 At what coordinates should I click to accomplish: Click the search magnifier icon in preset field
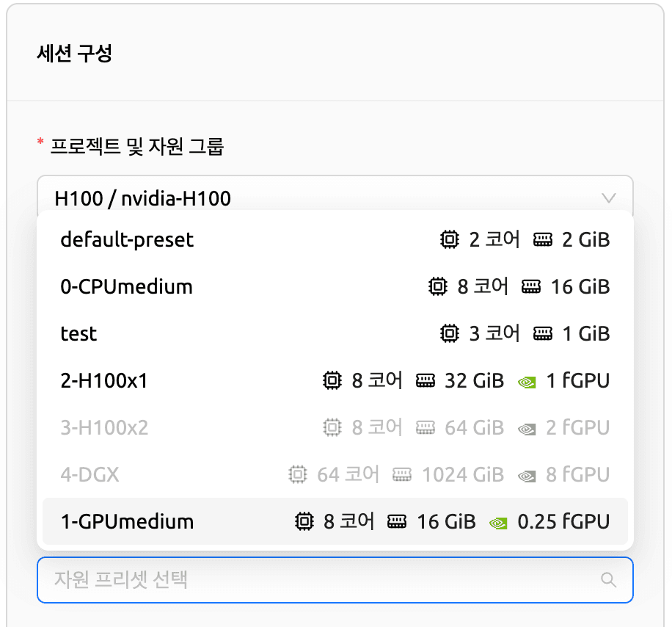608,580
